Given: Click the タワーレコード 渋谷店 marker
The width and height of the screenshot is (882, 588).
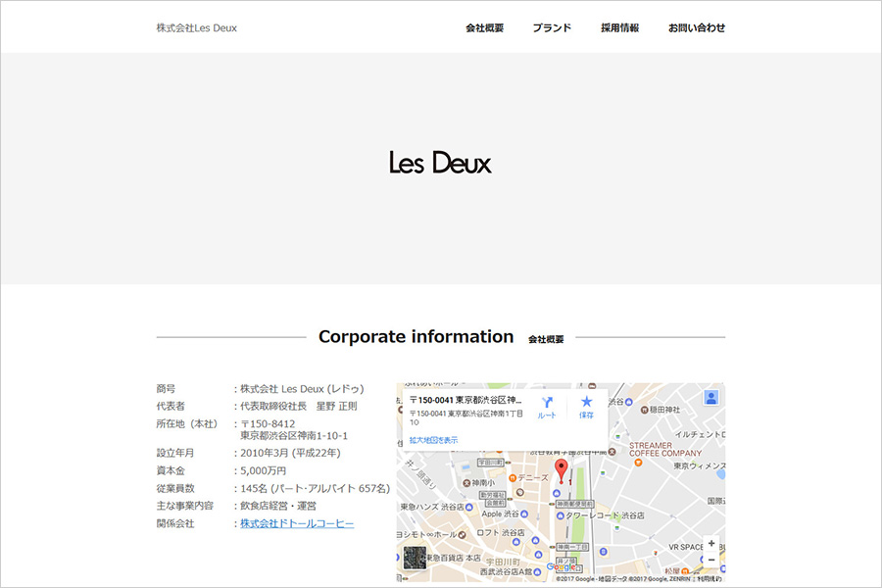Looking at the screenshot, I should pos(560,515).
